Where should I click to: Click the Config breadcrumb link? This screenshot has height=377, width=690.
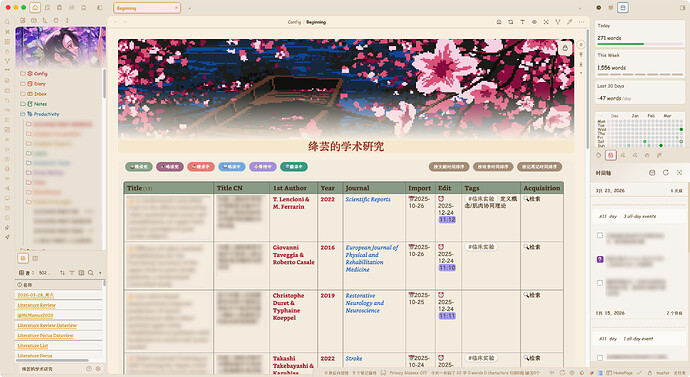click(294, 22)
